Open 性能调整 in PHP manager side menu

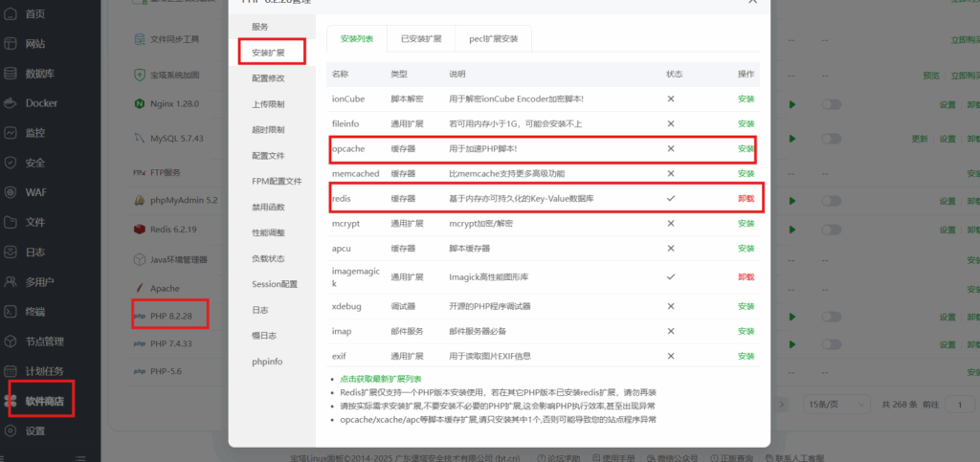coord(272,232)
